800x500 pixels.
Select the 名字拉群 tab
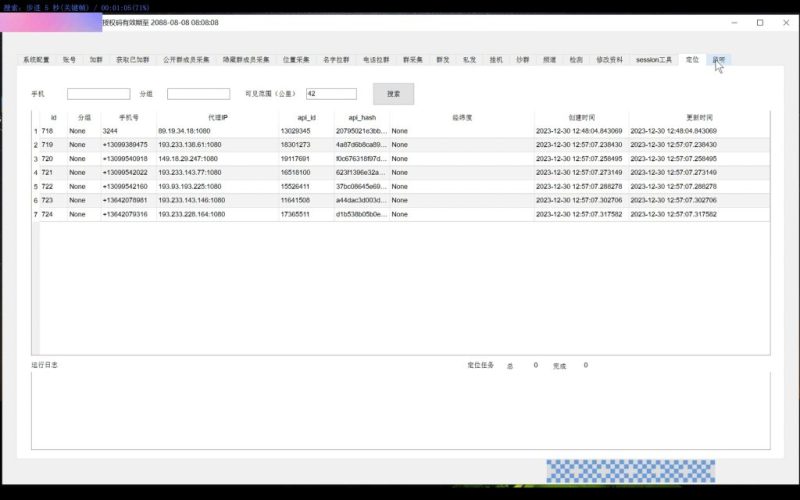336,60
